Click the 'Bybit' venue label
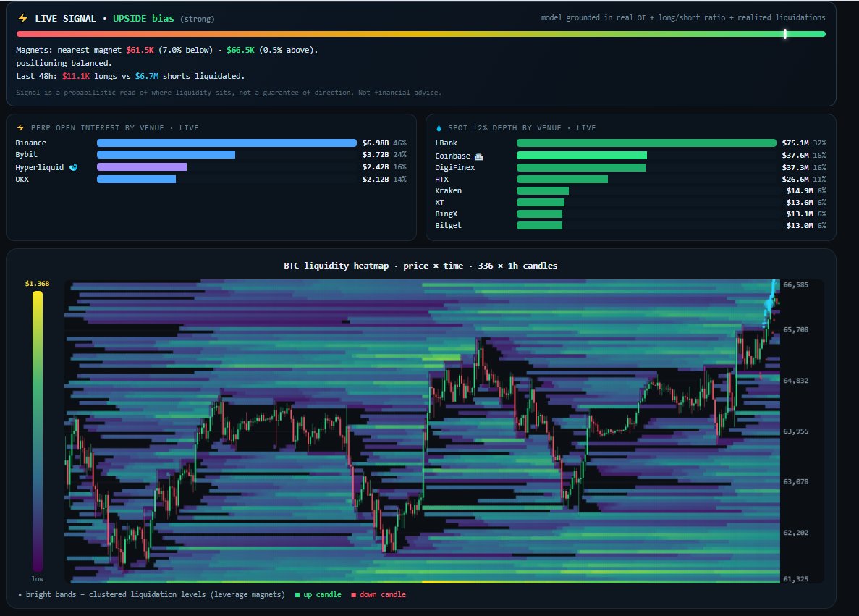Image resolution: width=859 pixels, height=616 pixels. pos(26,155)
